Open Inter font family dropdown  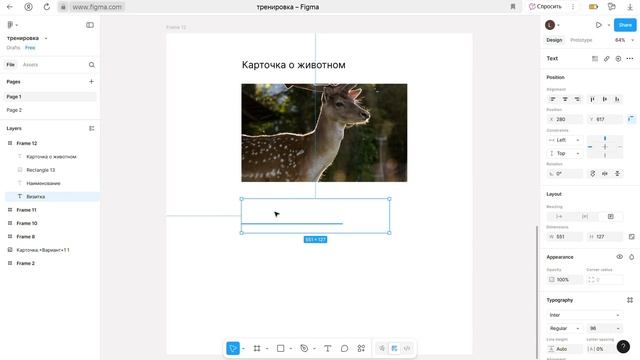(584, 315)
